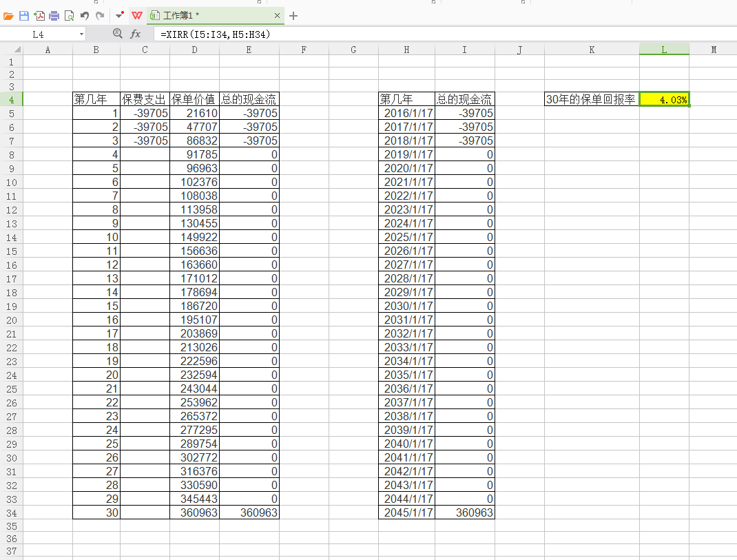Select year number 15 cell
The height and width of the screenshot is (560, 737).
(96, 306)
